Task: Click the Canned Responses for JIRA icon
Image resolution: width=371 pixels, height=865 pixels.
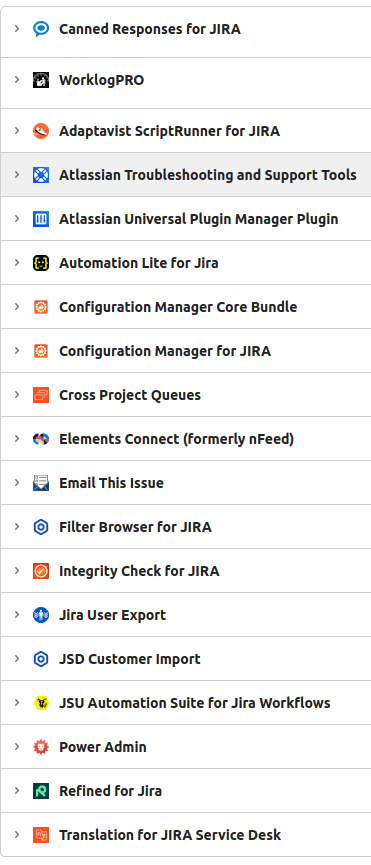Action: 41,29
